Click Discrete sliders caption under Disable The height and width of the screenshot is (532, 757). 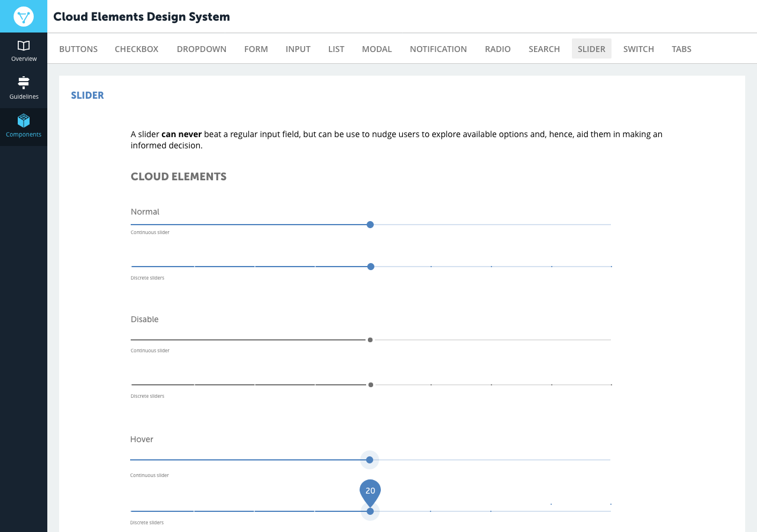point(148,396)
